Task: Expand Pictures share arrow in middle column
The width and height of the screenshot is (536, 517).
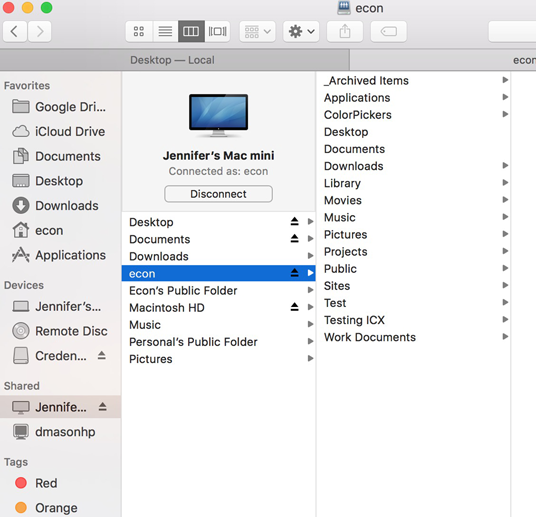Action: 310,358
